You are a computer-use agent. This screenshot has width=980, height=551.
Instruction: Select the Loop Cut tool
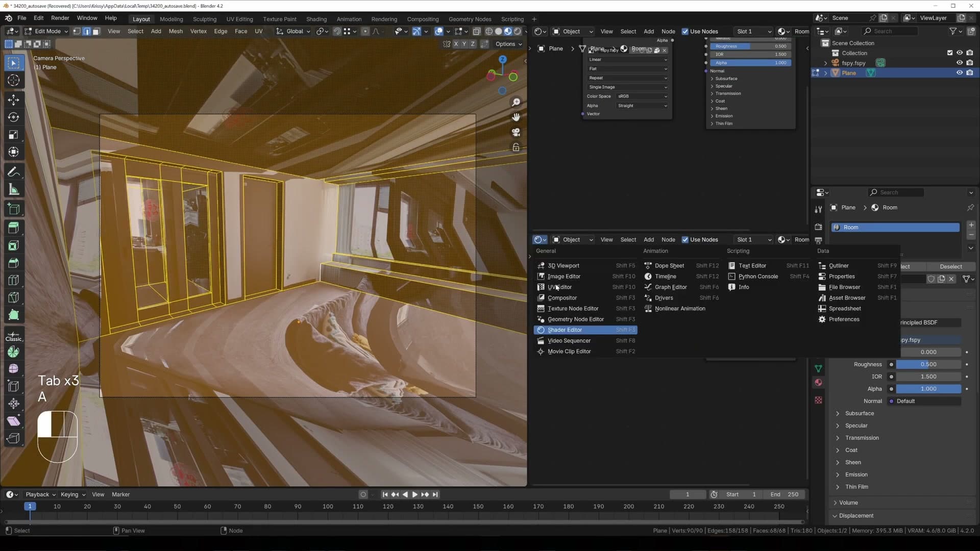[14, 281]
